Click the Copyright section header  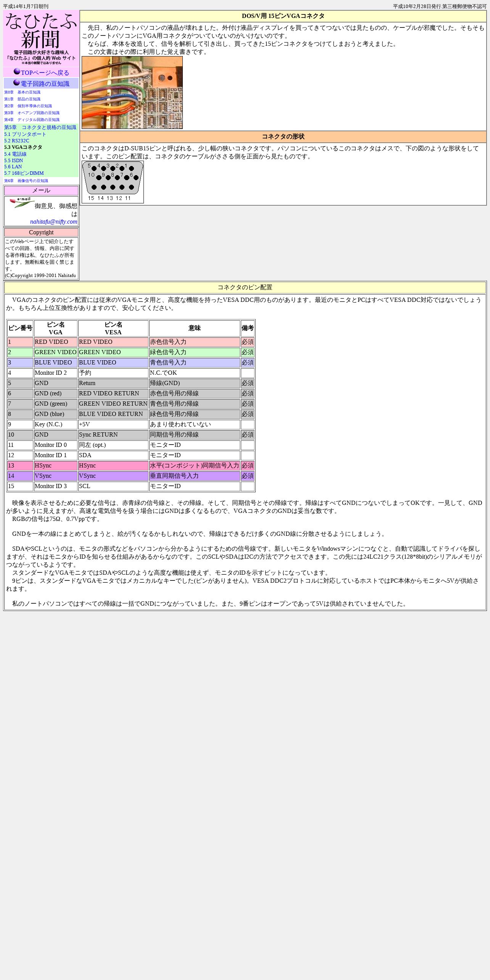click(41, 232)
